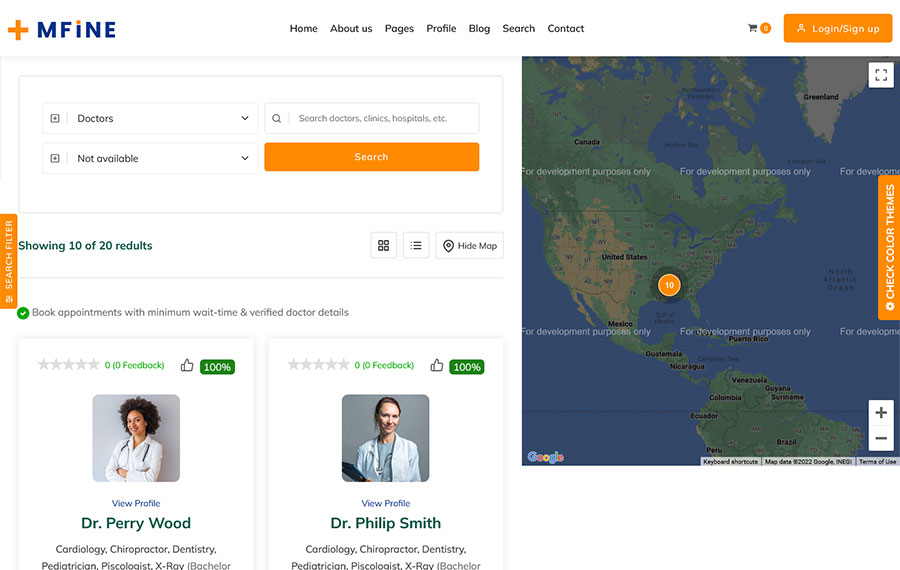Zoom out on the map
The height and width of the screenshot is (570, 900).
tap(880, 438)
